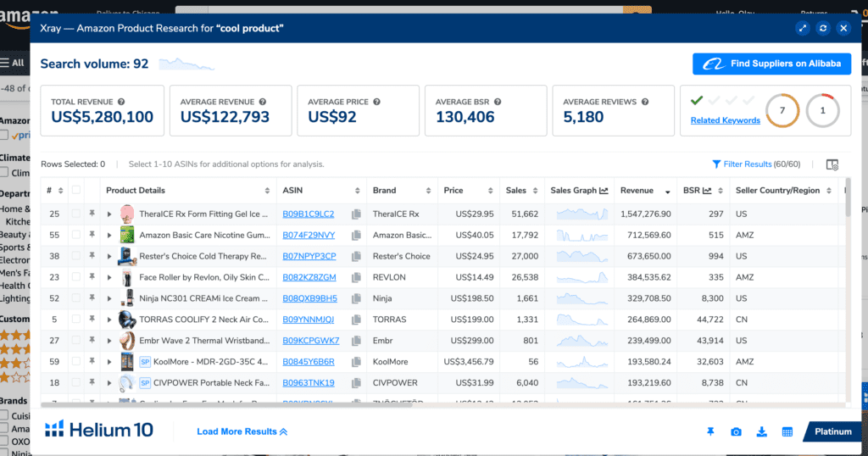Copy ASIN for Embr Wave 2 row
The width and height of the screenshot is (868, 456).
pyautogui.click(x=357, y=341)
